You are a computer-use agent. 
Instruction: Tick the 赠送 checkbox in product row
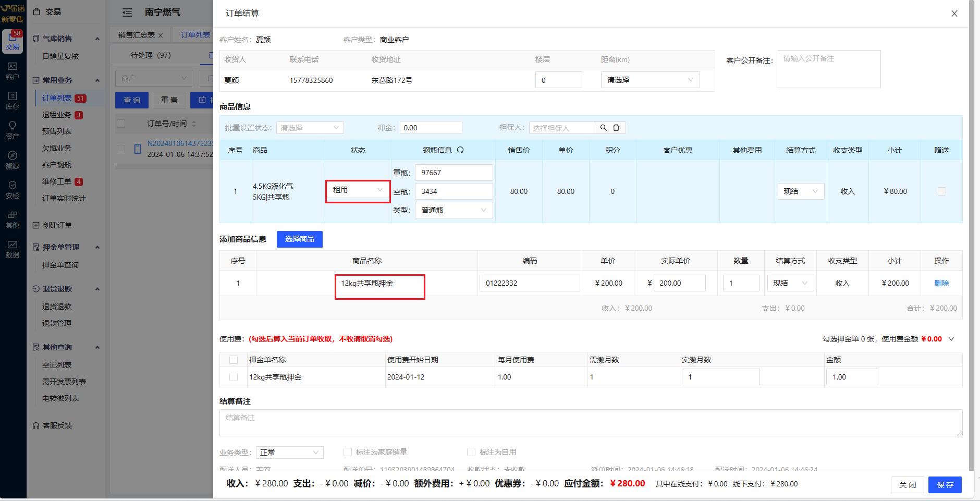[x=942, y=191]
